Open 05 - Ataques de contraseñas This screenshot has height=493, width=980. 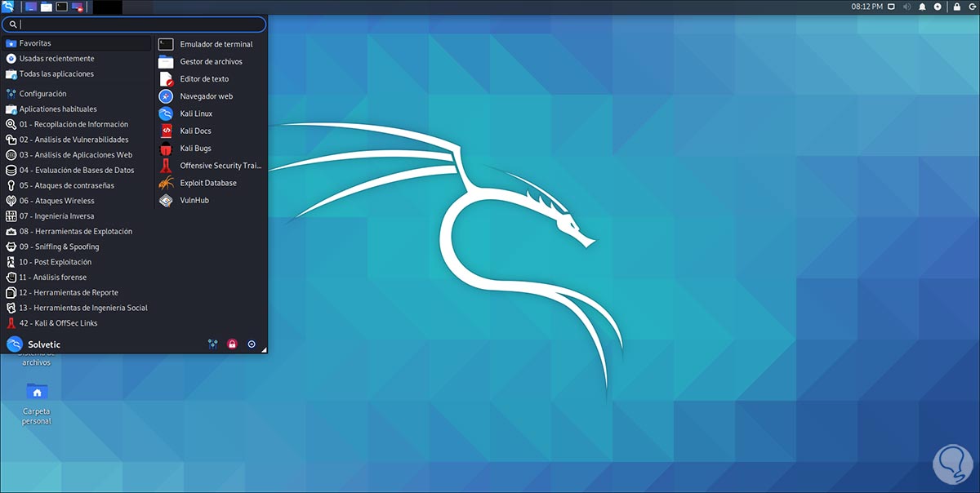78,185
